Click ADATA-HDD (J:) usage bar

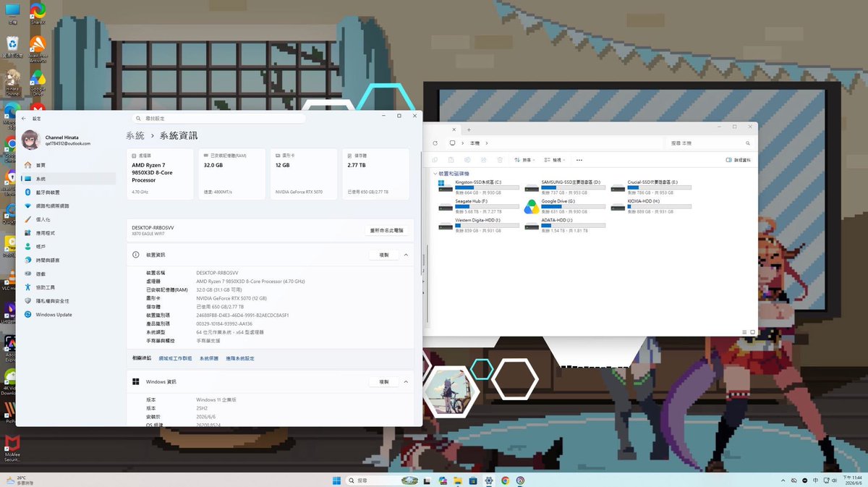(573, 226)
